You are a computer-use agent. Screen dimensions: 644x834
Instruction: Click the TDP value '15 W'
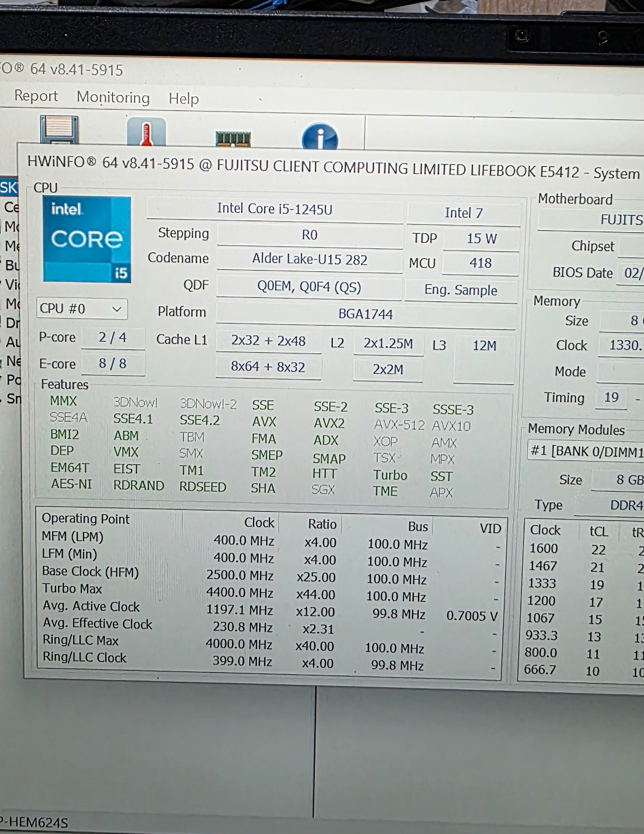pyautogui.click(x=481, y=239)
